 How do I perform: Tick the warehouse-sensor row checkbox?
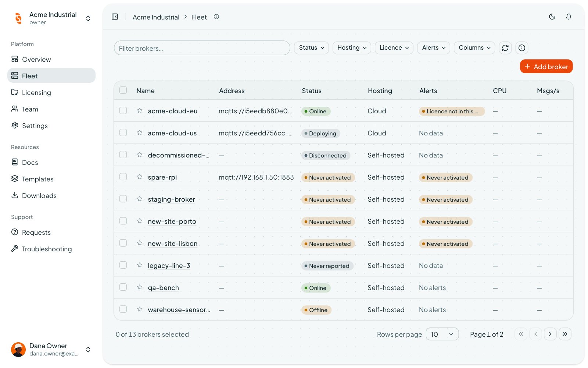pyautogui.click(x=123, y=309)
